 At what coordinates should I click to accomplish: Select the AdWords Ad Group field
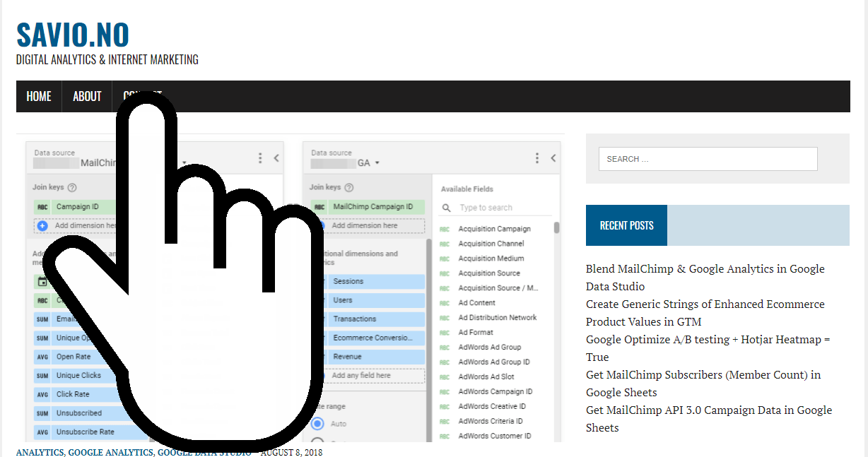(490, 348)
